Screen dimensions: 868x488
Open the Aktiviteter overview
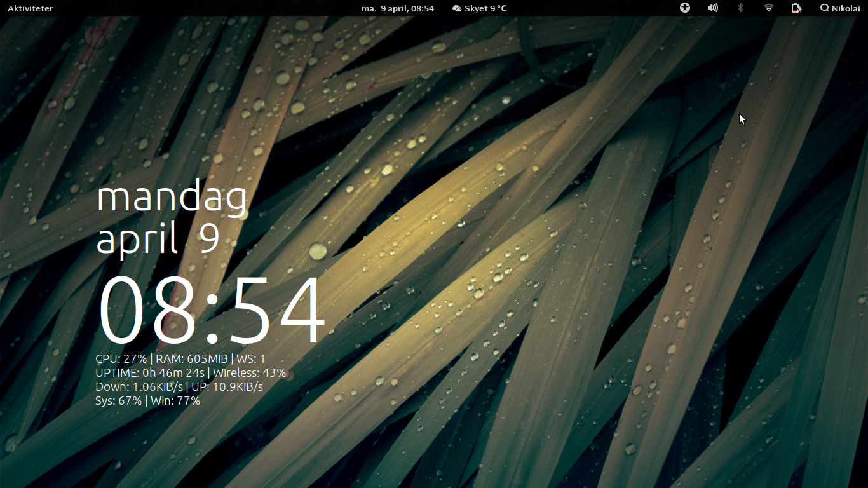31,8
